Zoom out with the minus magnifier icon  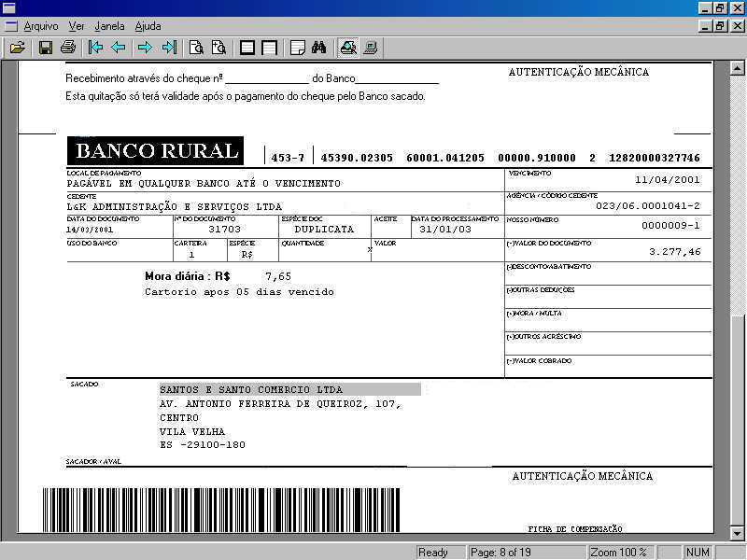(x=196, y=48)
